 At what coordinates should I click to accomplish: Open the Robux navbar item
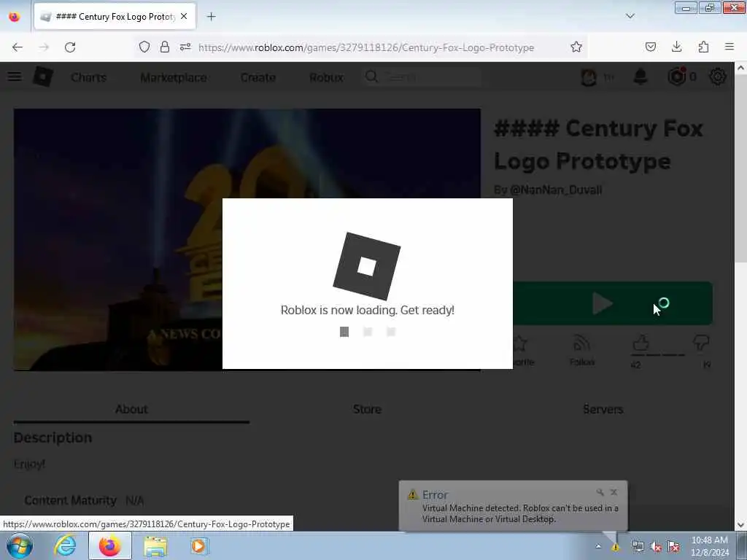pyautogui.click(x=326, y=77)
